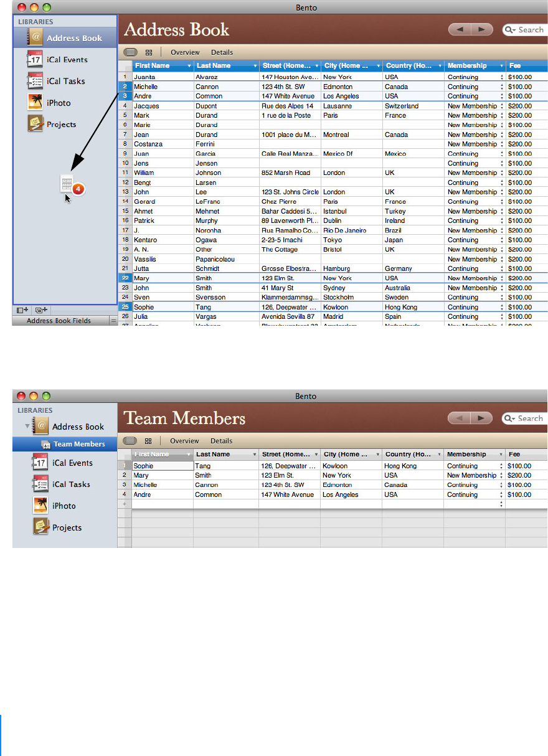Open Membership popup for Sophie Tang in bottom window
The width and height of the screenshot is (548, 756).
pyautogui.click(x=501, y=466)
